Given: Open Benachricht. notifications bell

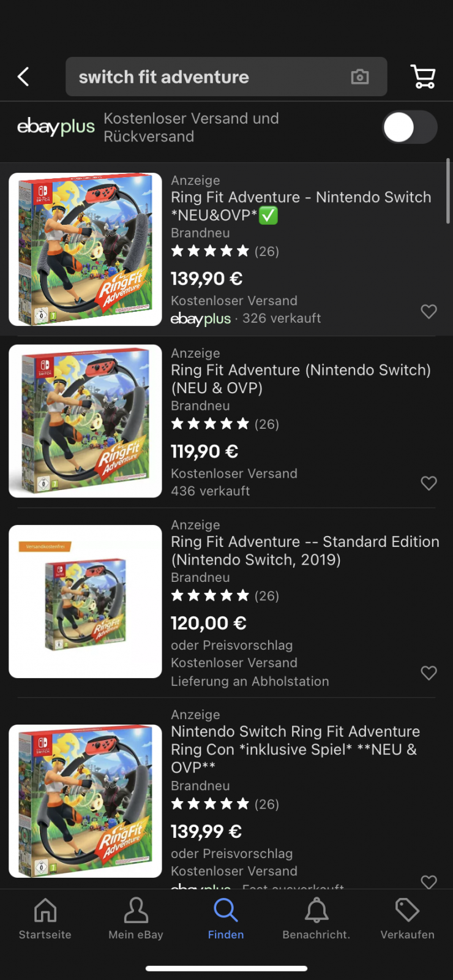Looking at the screenshot, I should click(316, 918).
